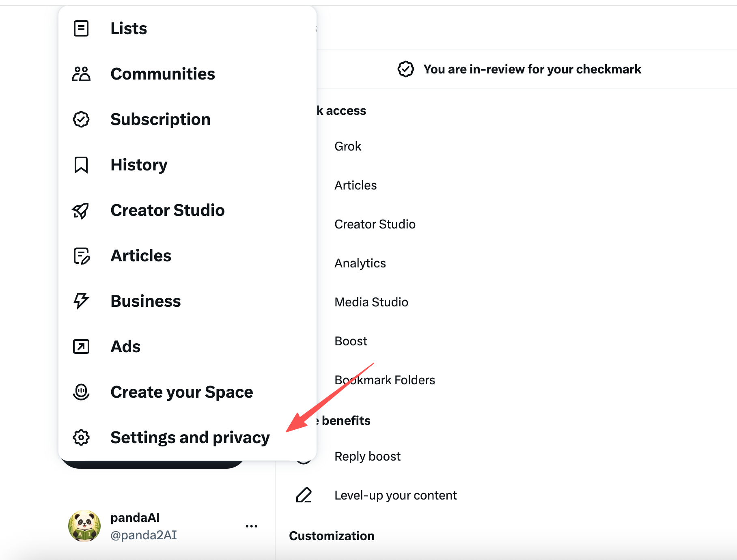The width and height of the screenshot is (737, 560).
Task: Select Ads in the menu
Action: [187, 347]
